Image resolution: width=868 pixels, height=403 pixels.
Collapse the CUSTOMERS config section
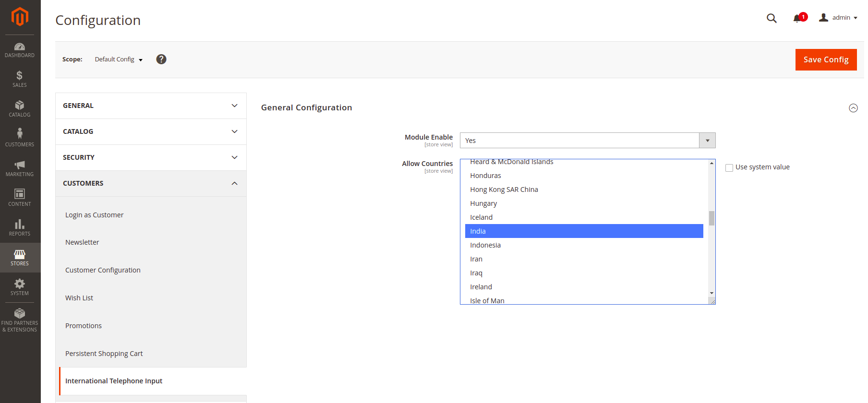(x=151, y=183)
